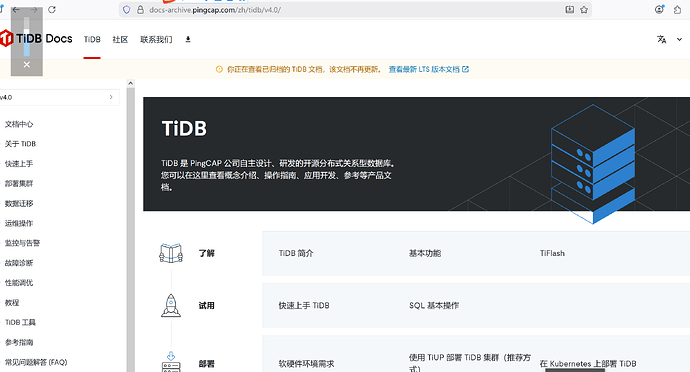The height and width of the screenshot is (372, 690).
Task: Click the download icon in navbar
Action: [x=188, y=40]
